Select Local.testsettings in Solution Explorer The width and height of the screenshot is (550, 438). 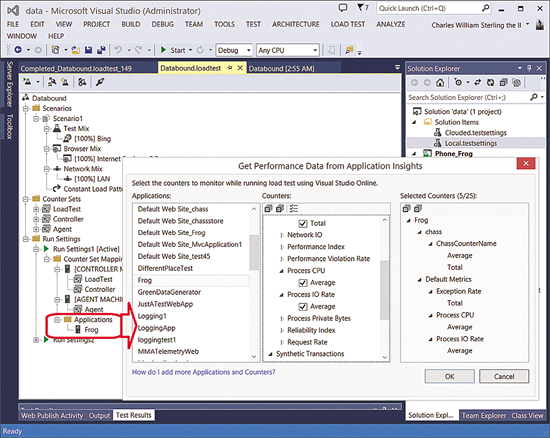tap(471, 143)
